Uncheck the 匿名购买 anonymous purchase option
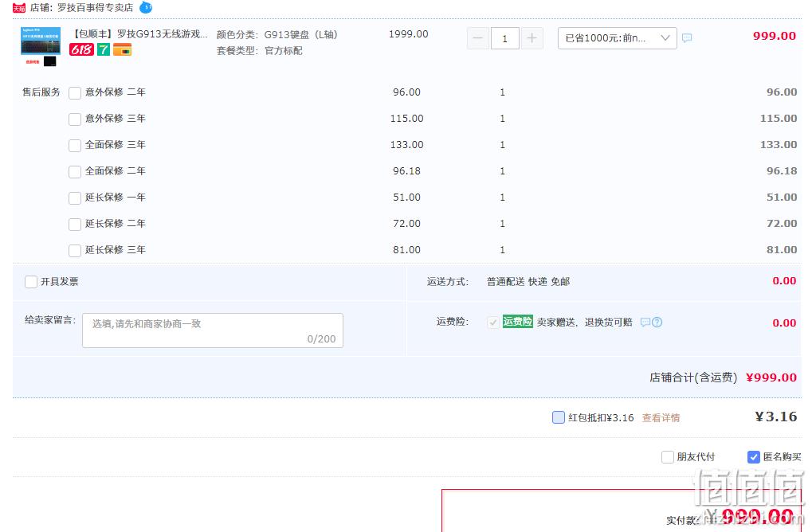 coord(754,457)
